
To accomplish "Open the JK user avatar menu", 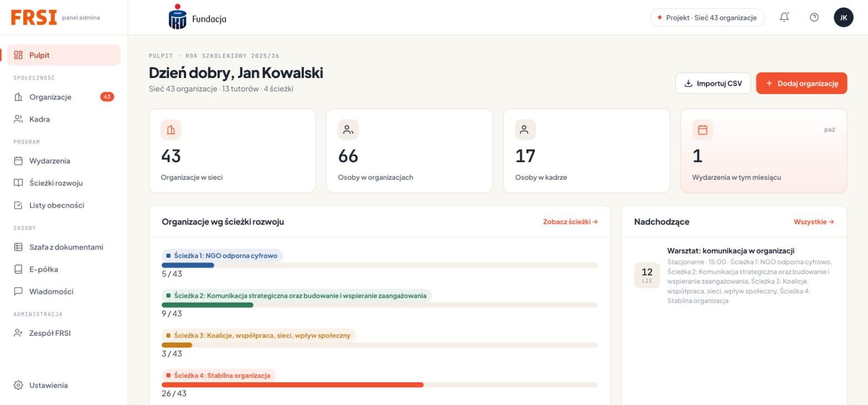I will tap(844, 17).
